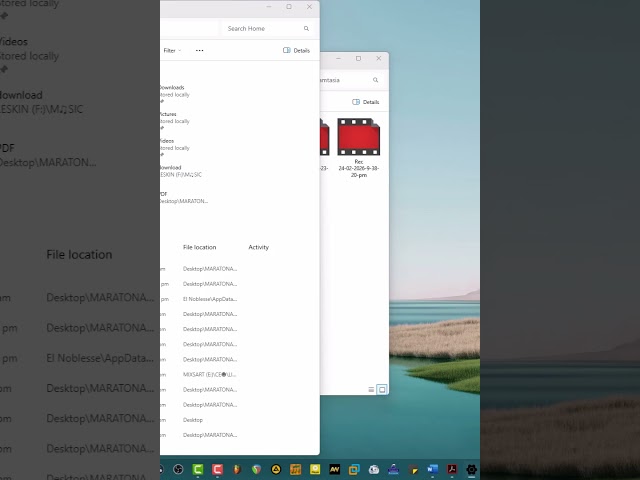Image resolution: width=640 pixels, height=480 pixels.
Task: Open FL Studio from the taskbar
Action: (237, 469)
